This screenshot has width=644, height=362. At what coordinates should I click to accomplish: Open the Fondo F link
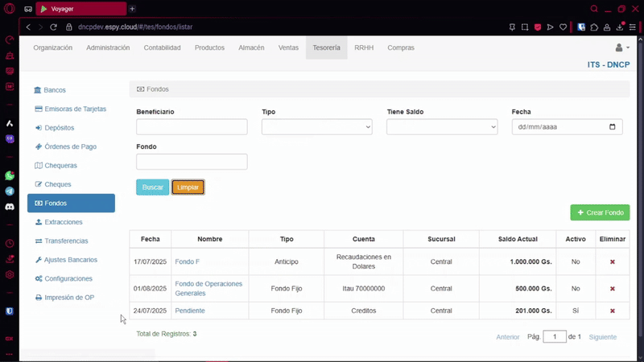[187, 262]
